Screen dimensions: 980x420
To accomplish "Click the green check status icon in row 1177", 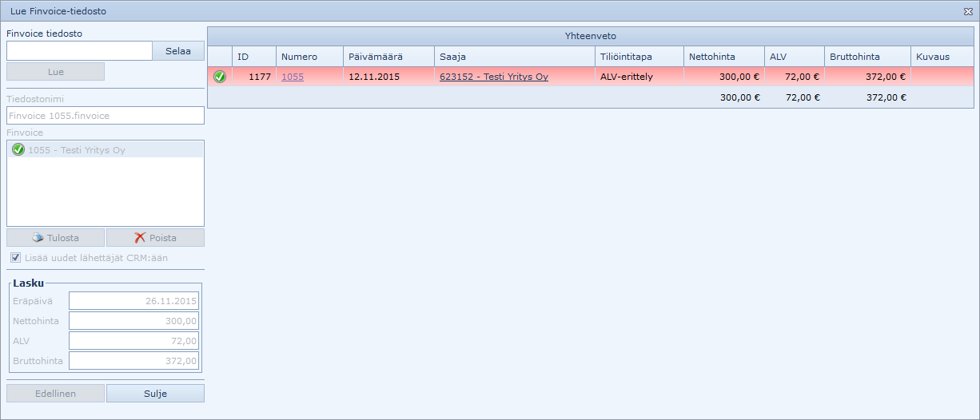I will pos(220,77).
